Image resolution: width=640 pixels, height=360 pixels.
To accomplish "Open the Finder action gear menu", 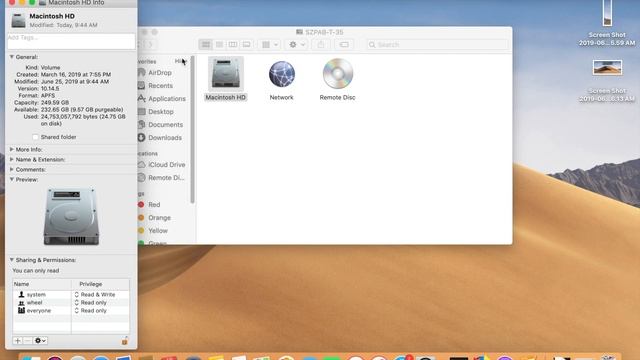I will point(297,44).
